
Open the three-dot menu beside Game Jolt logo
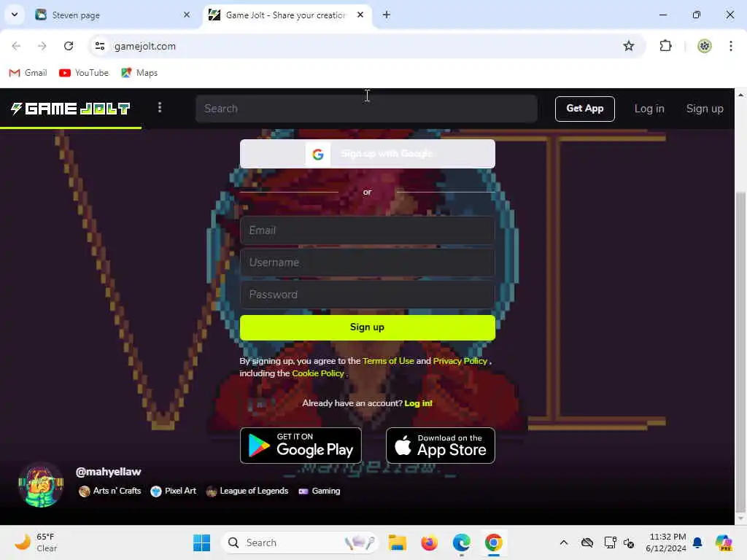[160, 108]
